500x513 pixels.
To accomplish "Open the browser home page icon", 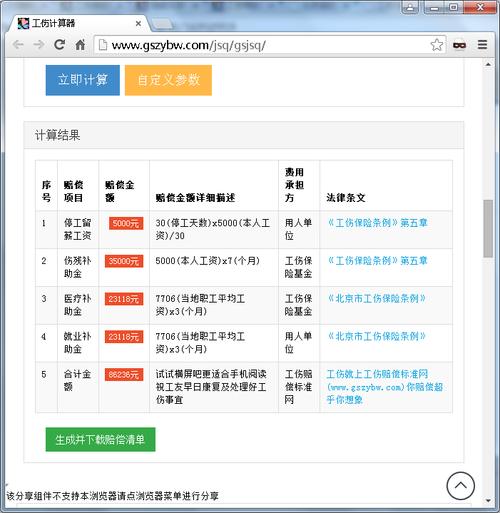I will [x=80, y=44].
